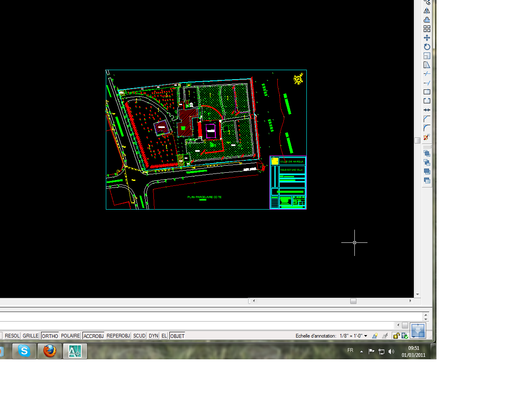Image resolution: width=525 pixels, height=420 pixels.
Task: Click the AutoCAD taskbar button
Action: (75, 351)
